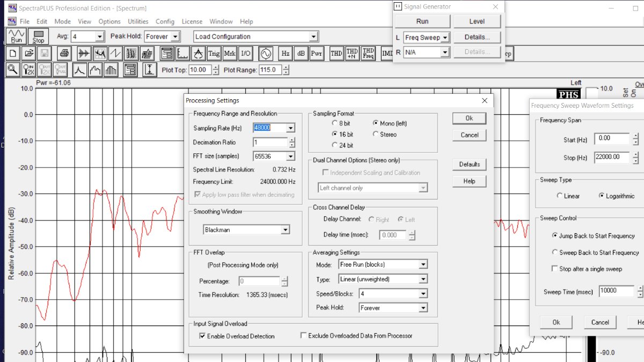Image resolution: width=644 pixels, height=362 pixels.
Task: Expand the Load Configuration dropdown
Action: point(313,36)
